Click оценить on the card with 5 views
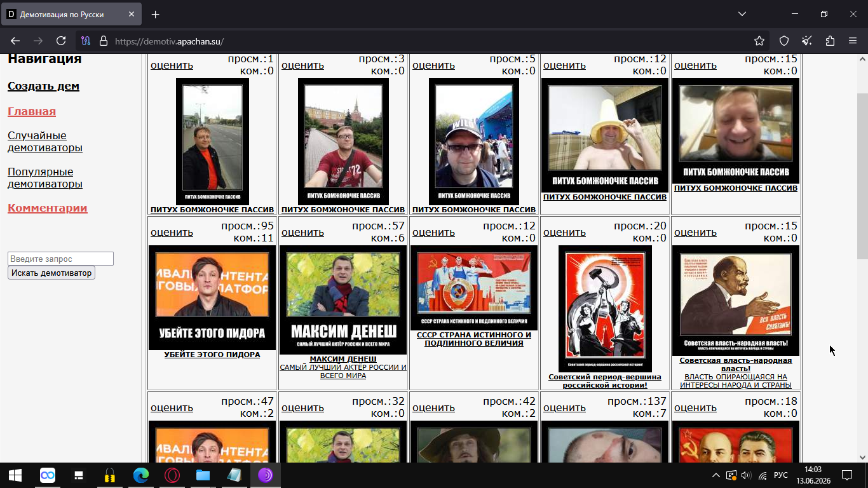 (x=433, y=65)
